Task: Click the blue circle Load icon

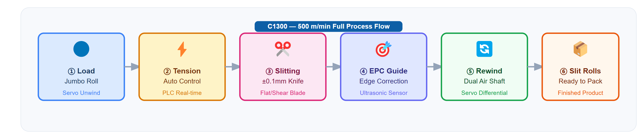Action: coord(81,49)
